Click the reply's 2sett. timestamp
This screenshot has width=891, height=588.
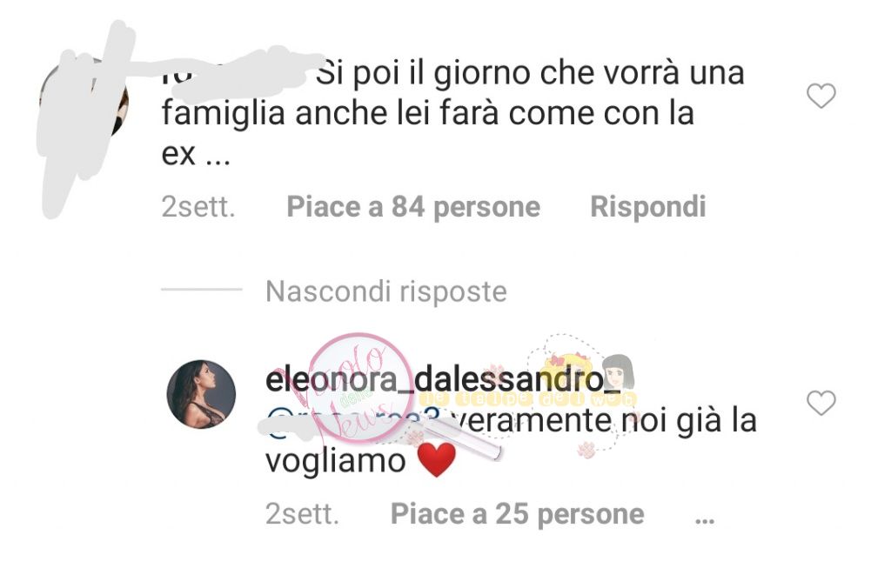pos(302,514)
